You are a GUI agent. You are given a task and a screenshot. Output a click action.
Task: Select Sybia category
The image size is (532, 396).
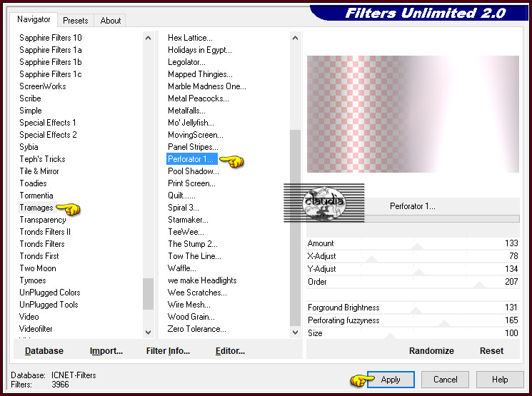click(29, 147)
